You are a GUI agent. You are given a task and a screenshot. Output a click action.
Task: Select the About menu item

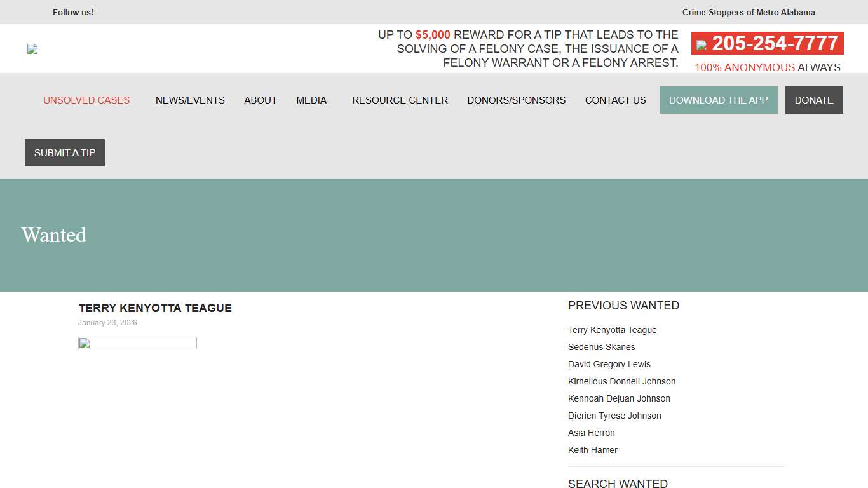(x=261, y=100)
